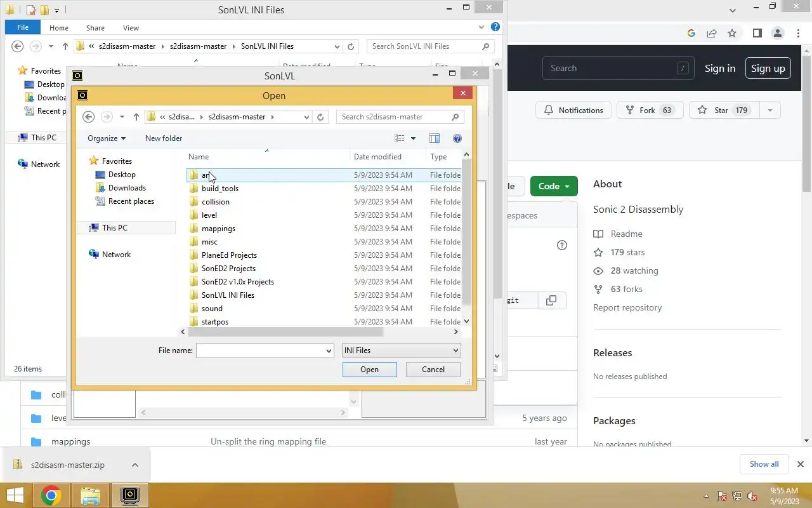Open the Windows Start button
The width and height of the screenshot is (812, 508).
pyautogui.click(x=15, y=495)
